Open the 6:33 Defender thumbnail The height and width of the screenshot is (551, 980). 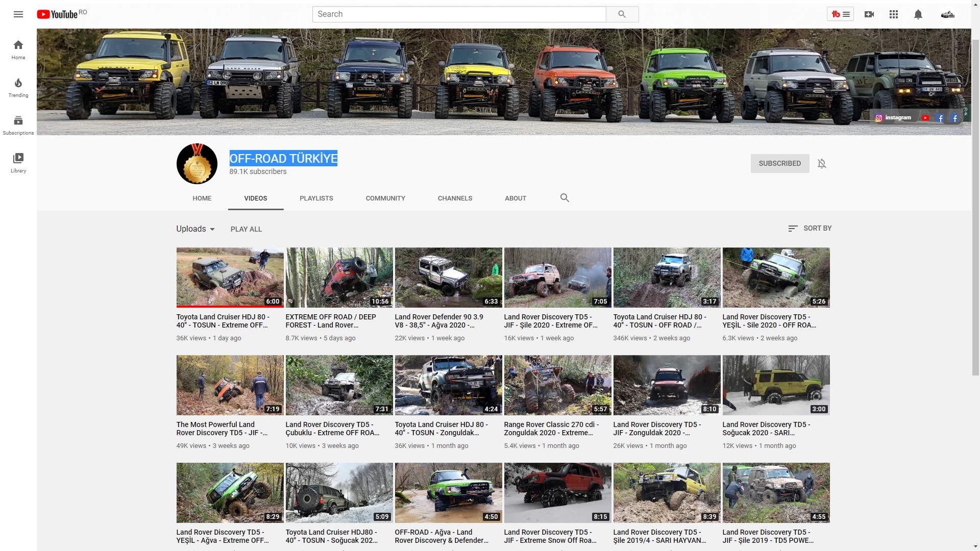(x=449, y=278)
